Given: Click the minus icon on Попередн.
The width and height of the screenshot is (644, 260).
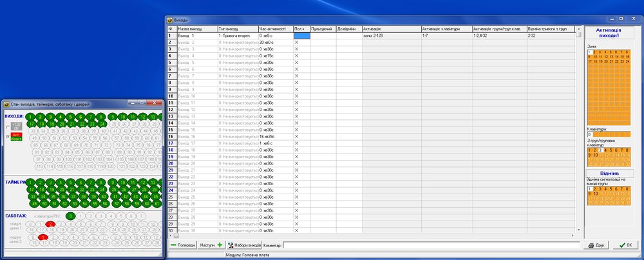Looking at the screenshot, I should (x=174, y=245).
